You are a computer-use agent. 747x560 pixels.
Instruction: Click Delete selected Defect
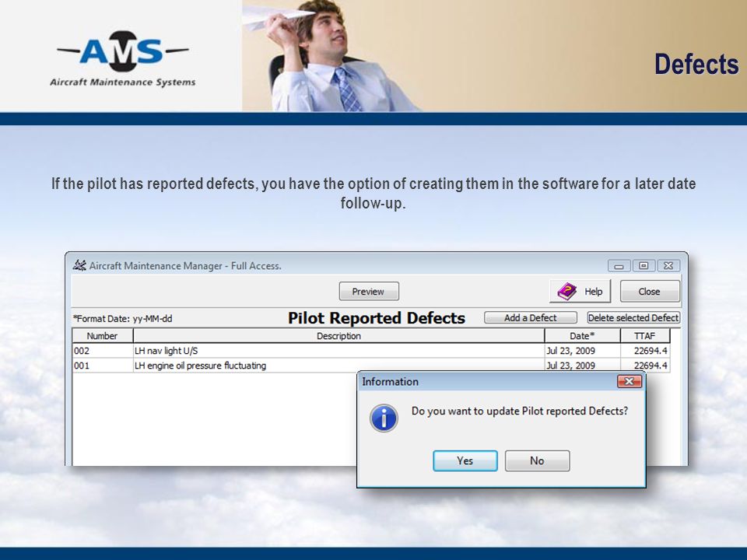point(633,317)
